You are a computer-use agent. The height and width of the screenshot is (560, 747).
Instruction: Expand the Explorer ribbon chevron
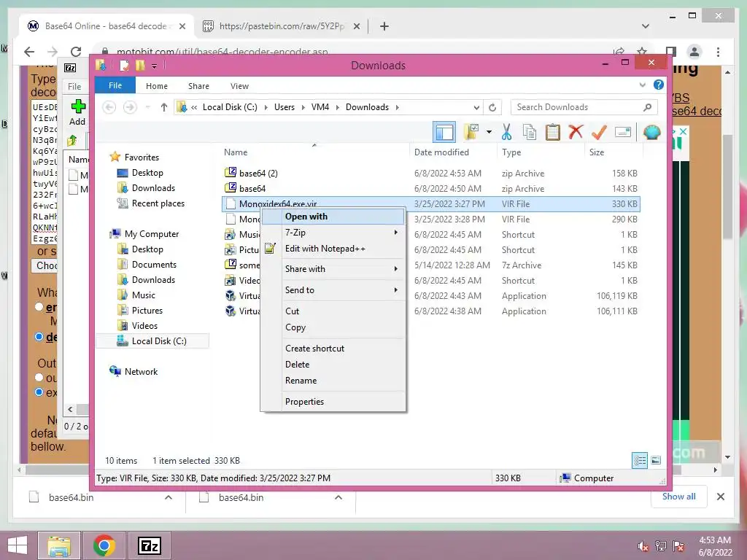pos(642,85)
